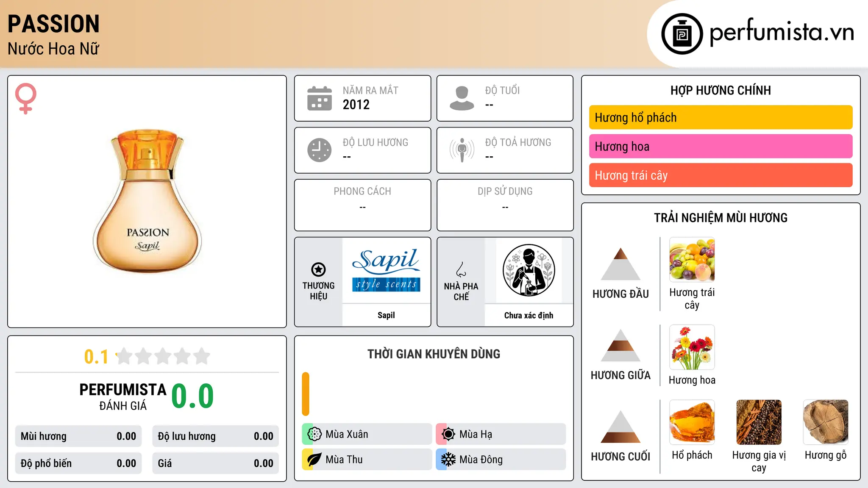This screenshot has width=868, height=488.
Task: Click the Hương gỗ base note label
Action: click(x=826, y=455)
